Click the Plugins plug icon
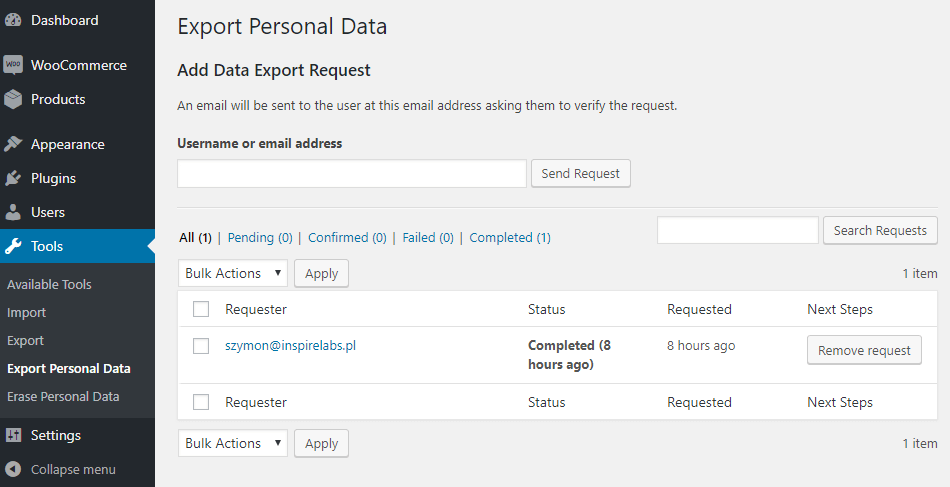Screen dimensions: 950x487 tap(13, 178)
